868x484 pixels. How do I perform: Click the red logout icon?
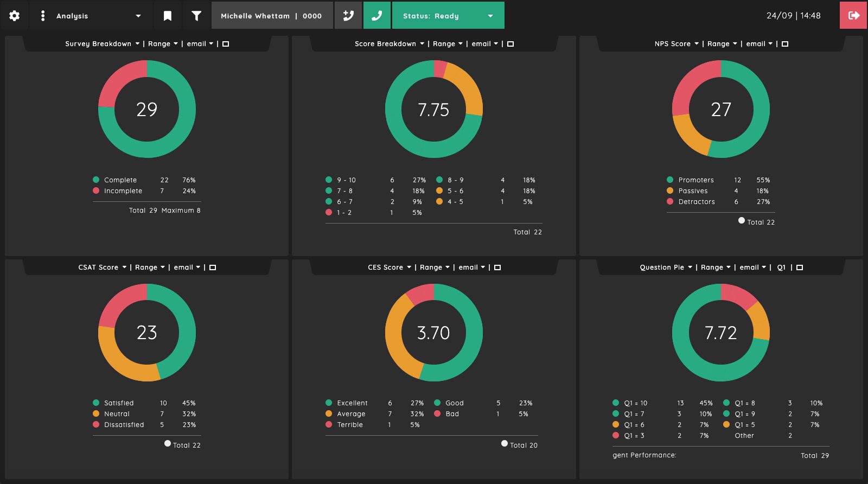pos(854,15)
